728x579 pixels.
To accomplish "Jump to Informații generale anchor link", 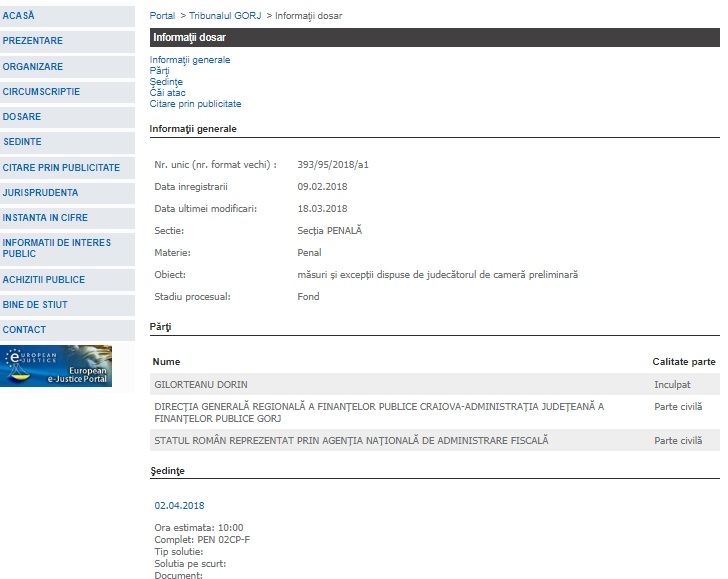I will [x=190, y=60].
